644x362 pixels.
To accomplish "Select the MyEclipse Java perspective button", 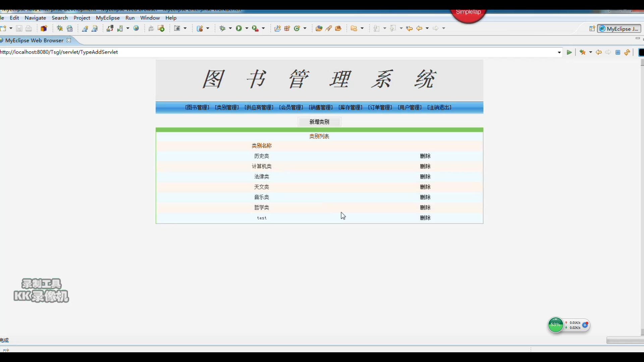I will point(619,29).
